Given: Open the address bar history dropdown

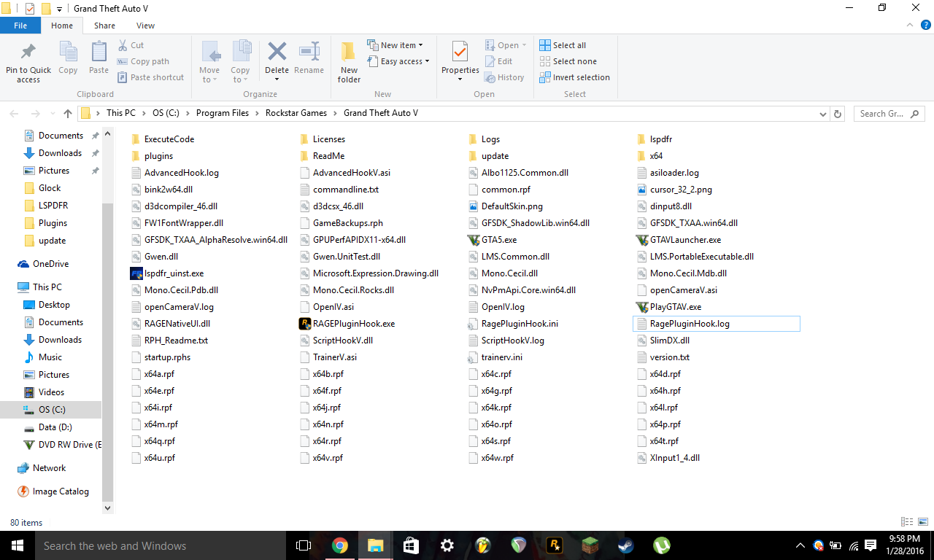Looking at the screenshot, I should click(x=823, y=114).
